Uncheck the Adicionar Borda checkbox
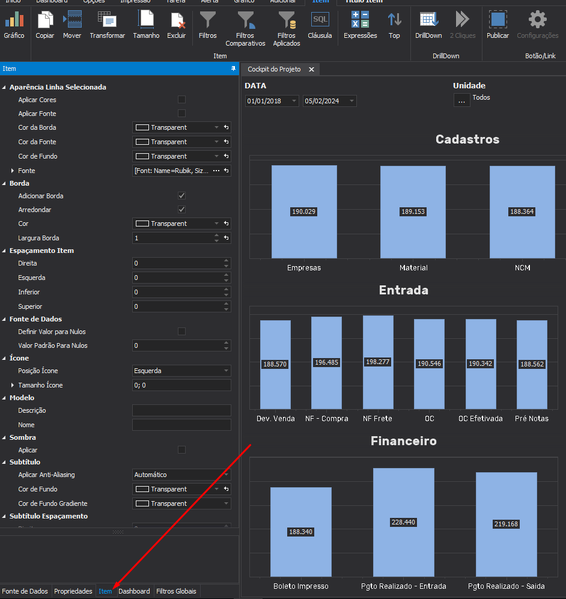This screenshot has width=566, height=599. click(x=182, y=196)
